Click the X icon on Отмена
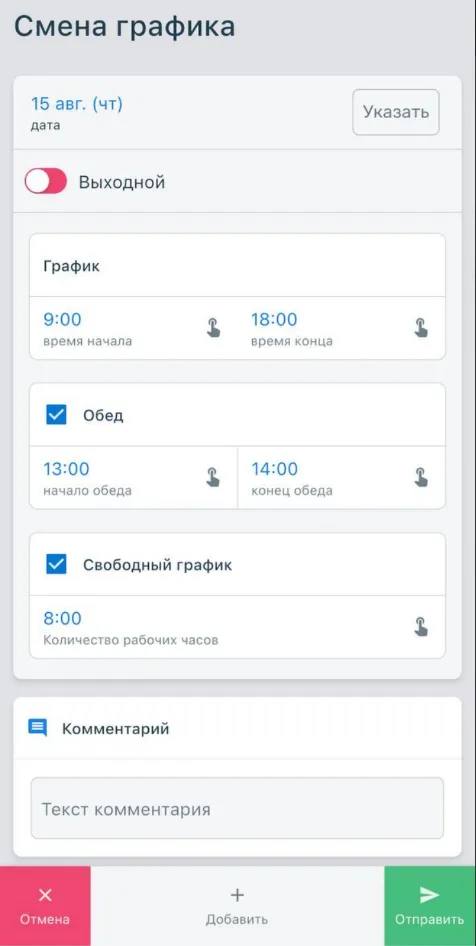Screen dimensions: 476x946 [x=45, y=895]
